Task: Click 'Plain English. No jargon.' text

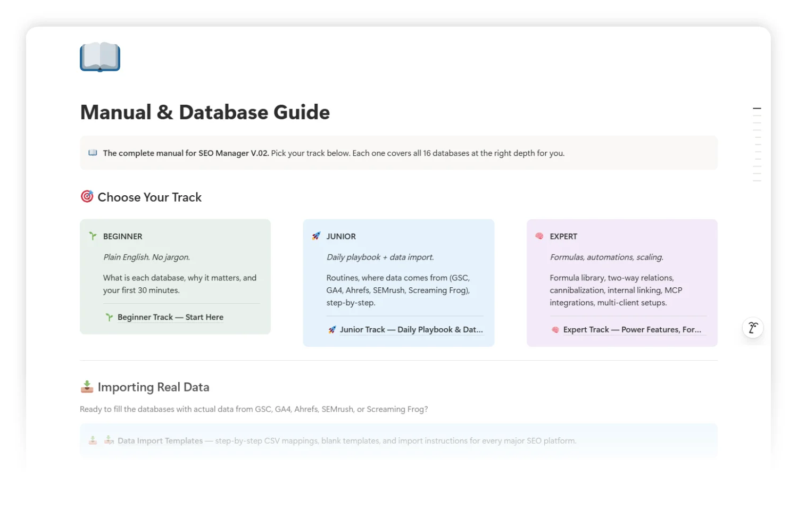Action: 146,257
